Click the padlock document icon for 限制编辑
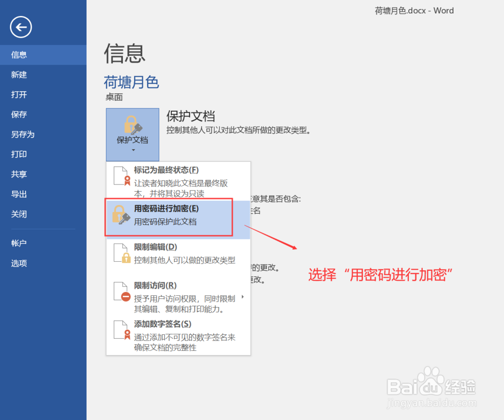 coord(122,254)
